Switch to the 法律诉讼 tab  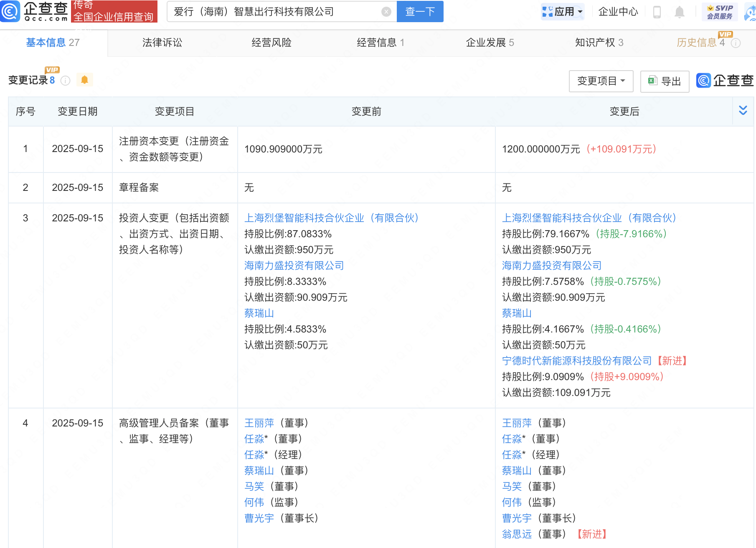[162, 43]
